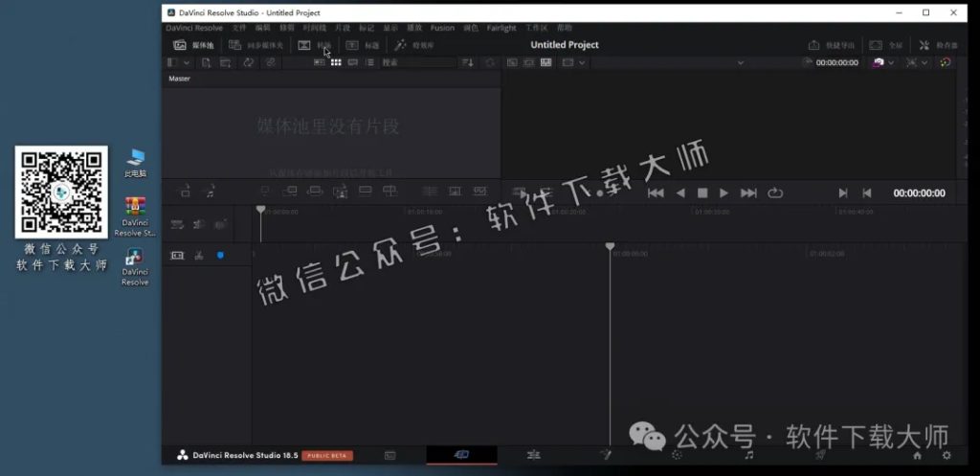The width and height of the screenshot is (980, 476).
Task: Click Sync Clips icon
Action: coord(248,62)
